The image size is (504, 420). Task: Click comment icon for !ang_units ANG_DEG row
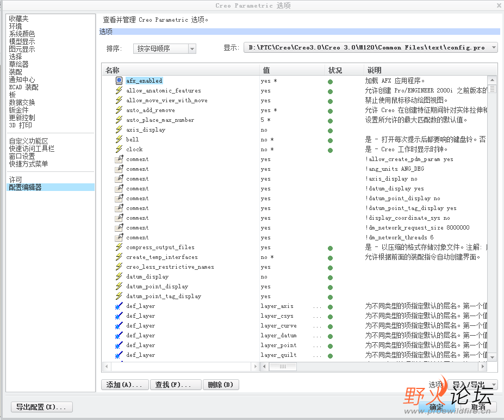click(119, 169)
